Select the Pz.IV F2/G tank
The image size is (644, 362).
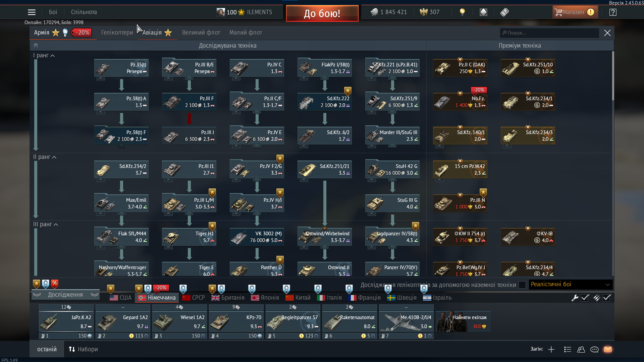pos(257,169)
